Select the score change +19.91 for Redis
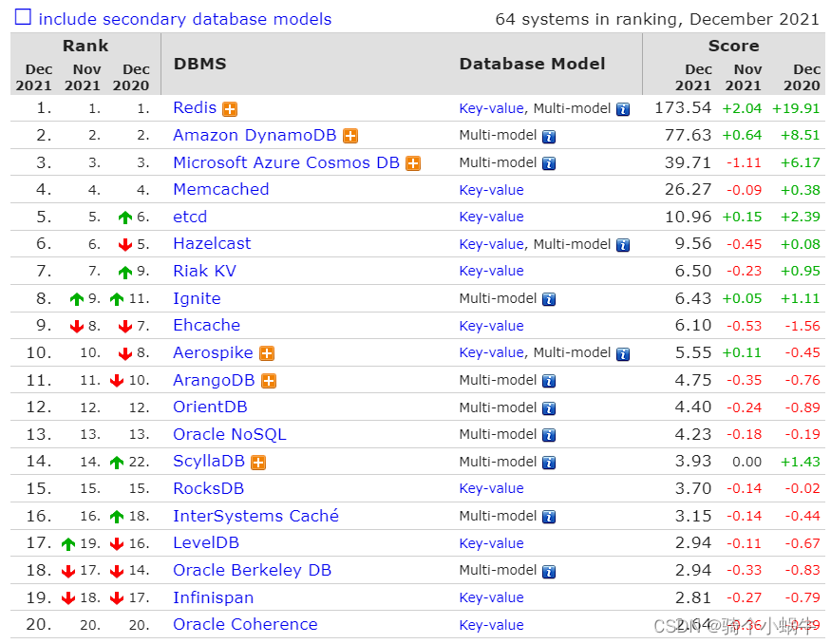The width and height of the screenshot is (831, 644). pyautogui.click(x=796, y=108)
